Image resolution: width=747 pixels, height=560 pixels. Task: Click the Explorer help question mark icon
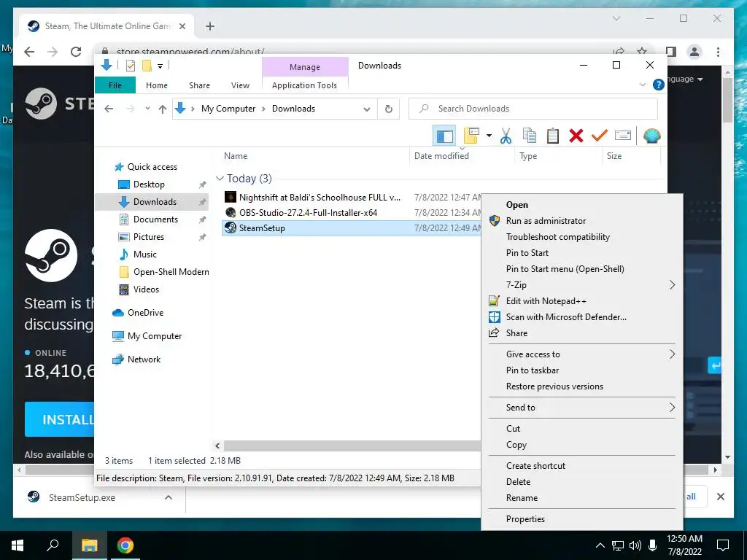(x=659, y=85)
